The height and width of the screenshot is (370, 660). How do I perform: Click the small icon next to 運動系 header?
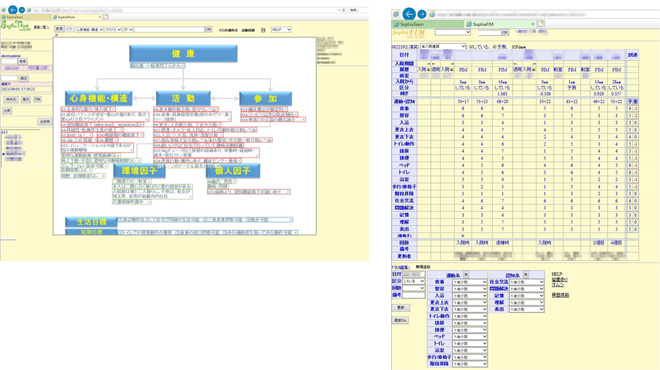(466, 274)
